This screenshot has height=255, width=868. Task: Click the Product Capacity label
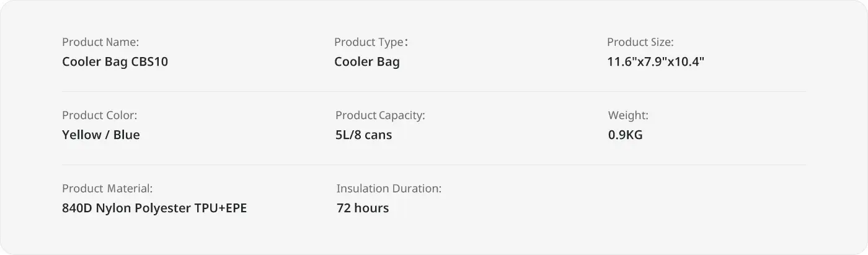click(x=380, y=115)
